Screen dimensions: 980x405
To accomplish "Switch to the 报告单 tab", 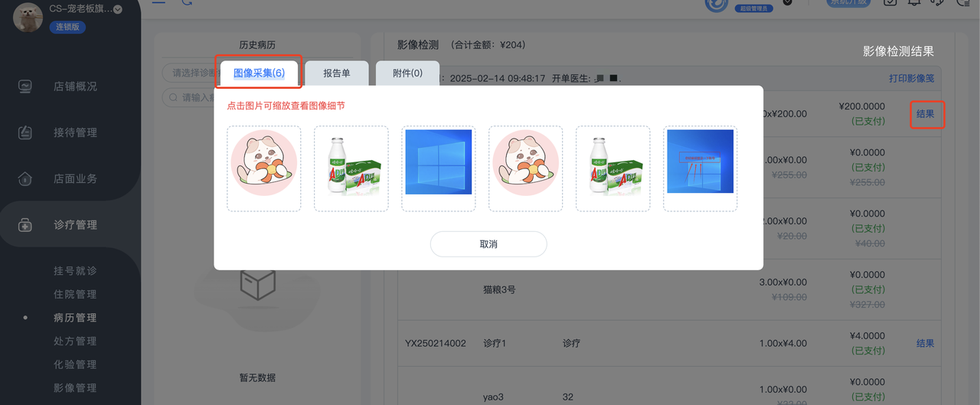I will pos(337,73).
